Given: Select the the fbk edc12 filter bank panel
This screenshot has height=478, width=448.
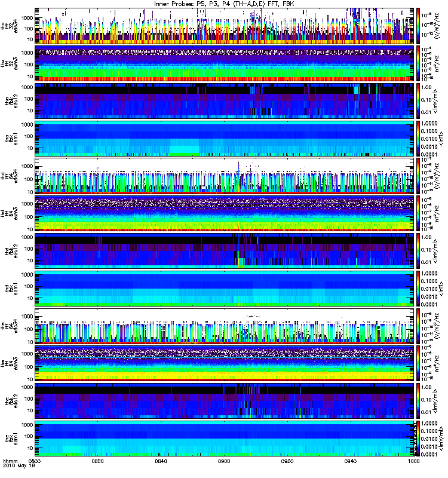Looking at the screenshot, I should 225,401.
